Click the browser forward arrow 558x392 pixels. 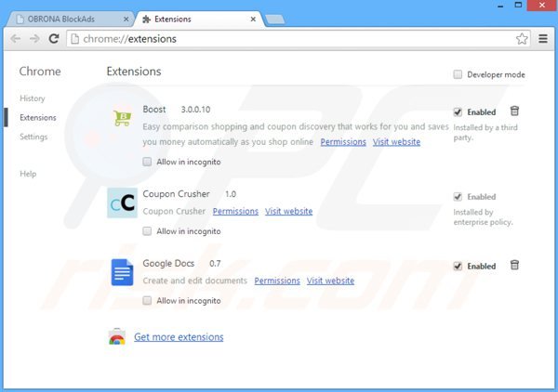point(34,39)
